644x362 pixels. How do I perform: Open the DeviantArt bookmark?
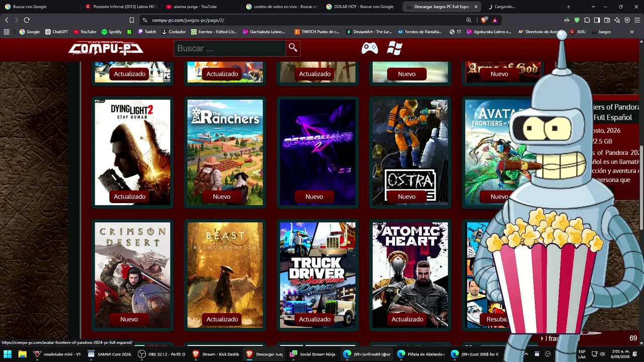tap(369, 32)
